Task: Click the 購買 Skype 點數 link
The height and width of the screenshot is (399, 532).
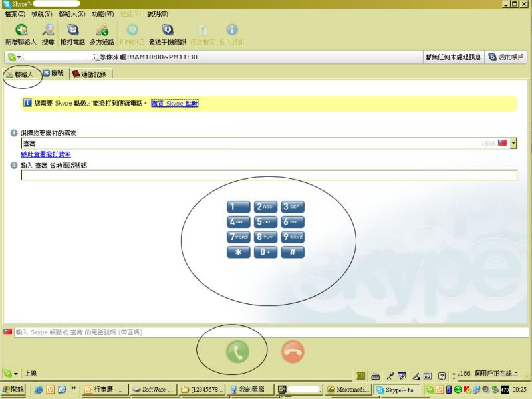Action: pyautogui.click(x=175, y=104)
